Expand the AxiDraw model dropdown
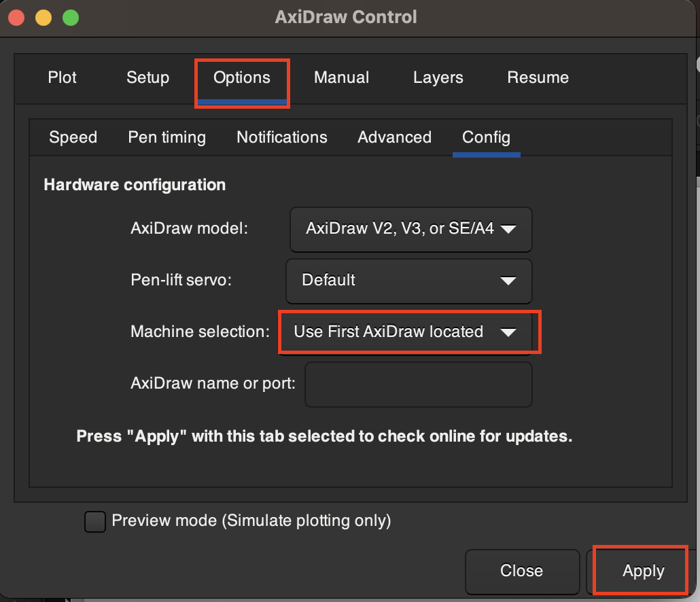 click(x=411, y=230)
